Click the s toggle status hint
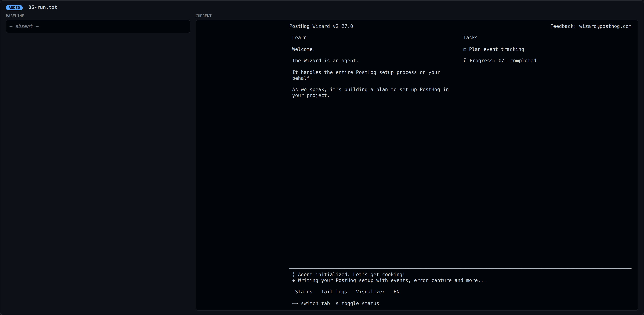This screenshot has height=315, width=644. pyautogui.click(x=357, y=303)
